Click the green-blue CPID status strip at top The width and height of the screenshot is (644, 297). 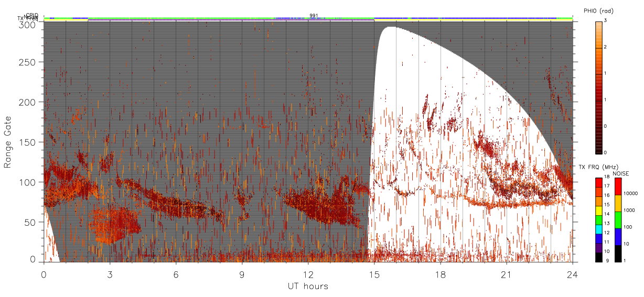pos(308,18)
